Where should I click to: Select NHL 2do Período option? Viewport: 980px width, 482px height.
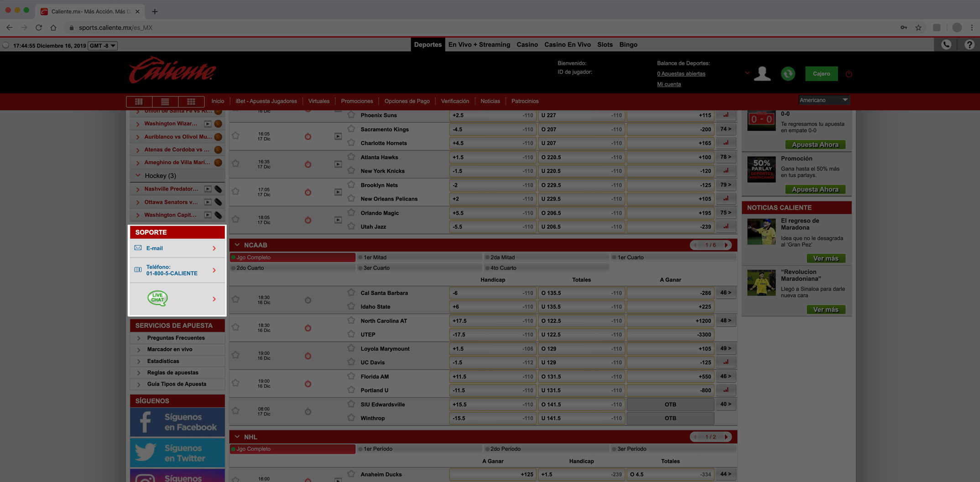coord(546,449)
